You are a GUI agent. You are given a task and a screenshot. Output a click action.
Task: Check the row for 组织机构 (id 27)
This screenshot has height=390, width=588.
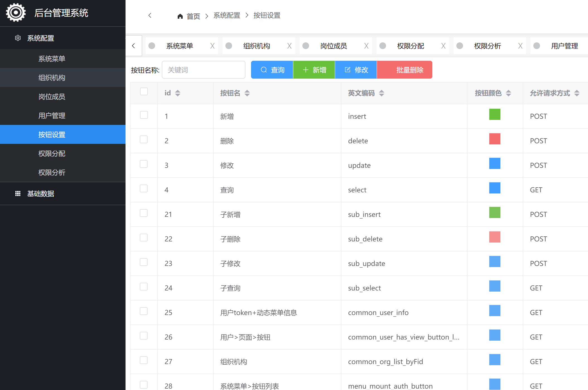coord(144,360)
